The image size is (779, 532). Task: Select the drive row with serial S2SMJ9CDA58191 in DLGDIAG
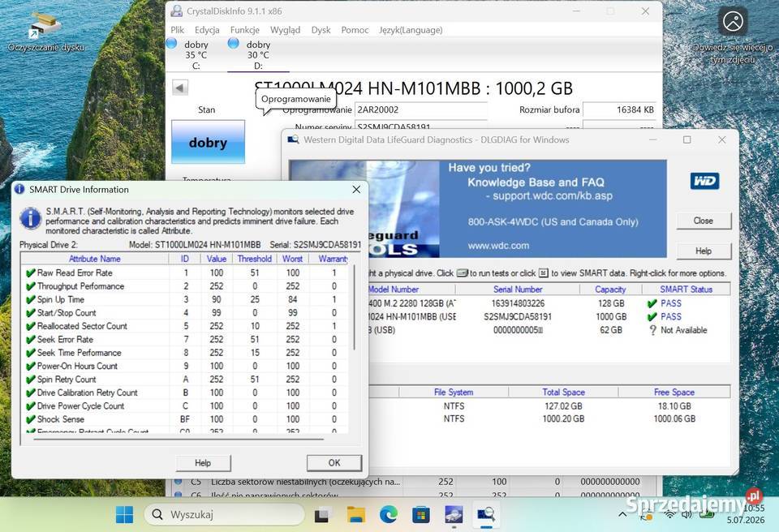point(549,316)
